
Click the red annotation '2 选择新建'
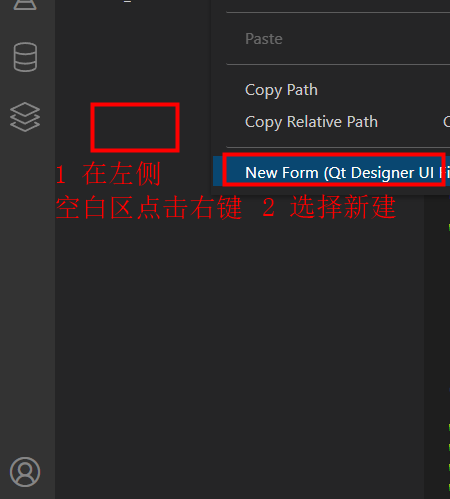pyautogui.click(x=329, y=207)
